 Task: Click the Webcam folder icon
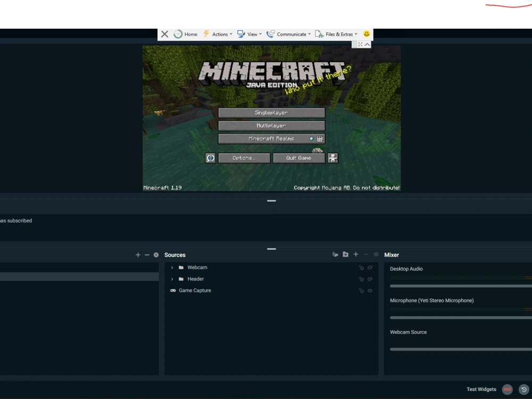pyautogui.click(x=181, y=268)
